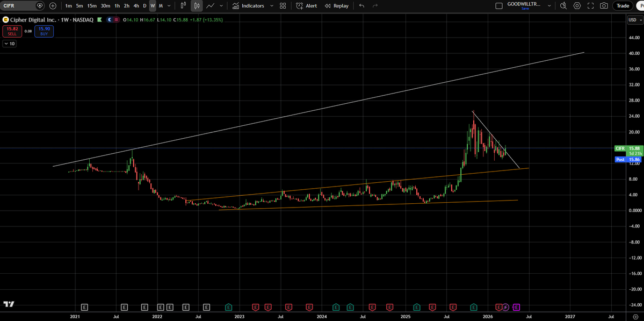The height and width of the screenshot is (321, 644).
Task: Open indicator templates grid icon
Action: click(x=283, y=6)
